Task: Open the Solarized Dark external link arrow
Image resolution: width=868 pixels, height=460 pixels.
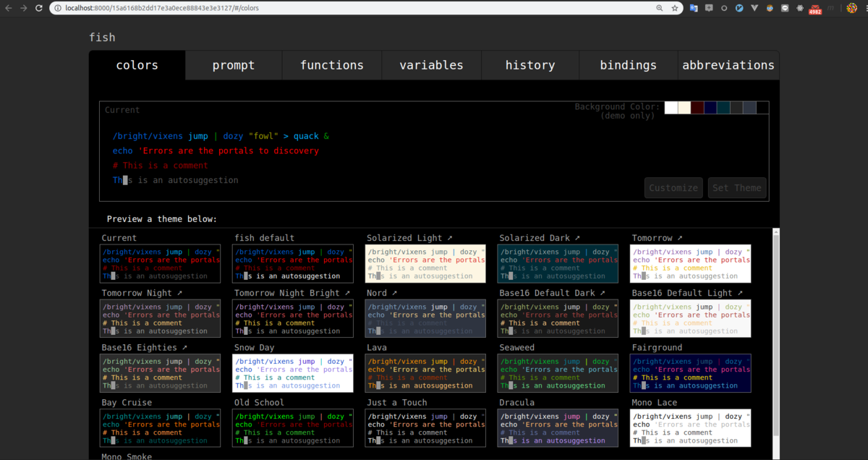Action: (x=577, y=238)
